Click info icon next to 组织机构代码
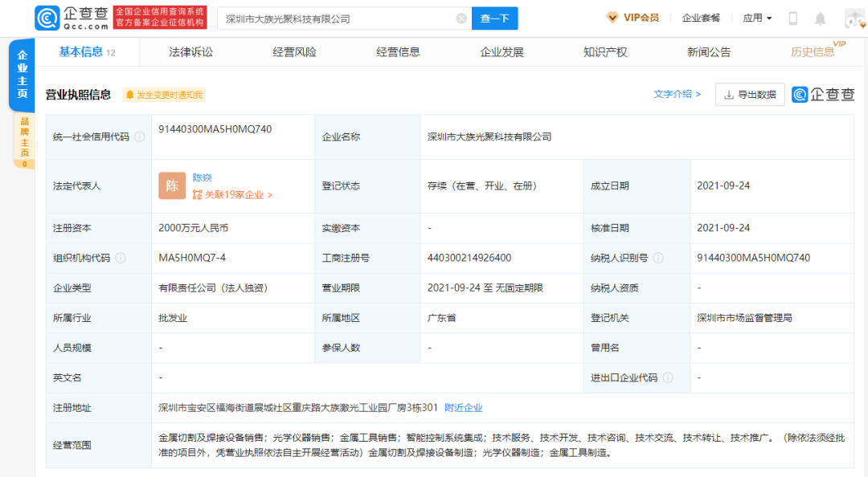This screenshot has height=477, width=868. pos(121,258)
